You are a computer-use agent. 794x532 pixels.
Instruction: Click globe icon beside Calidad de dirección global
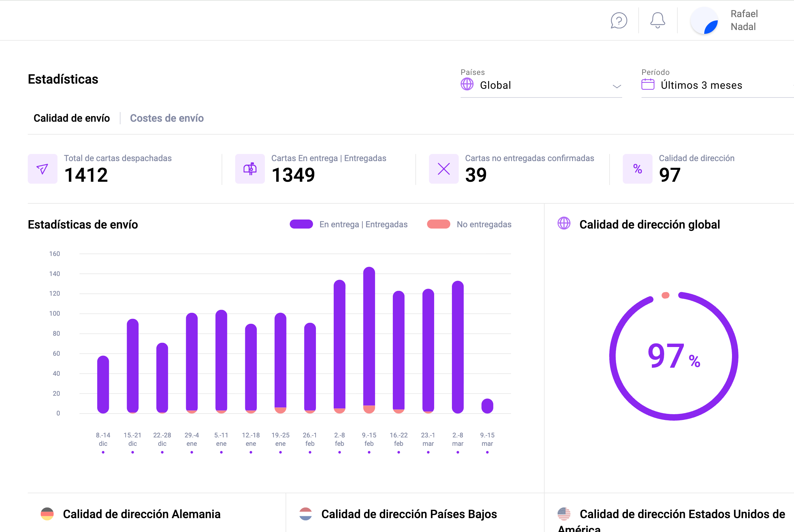click(x=564, y=224)
